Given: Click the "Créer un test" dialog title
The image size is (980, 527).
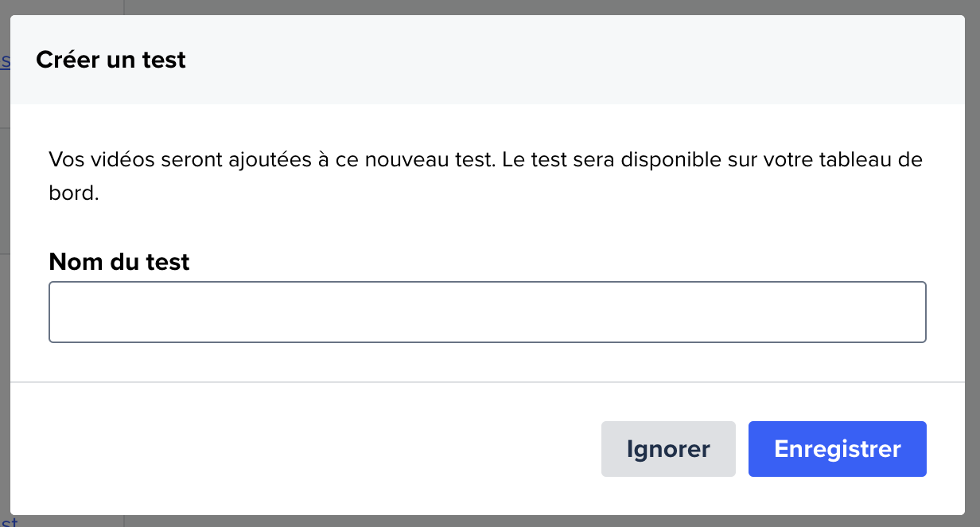Looking at the screenshot, I should (x=111, y=59).
